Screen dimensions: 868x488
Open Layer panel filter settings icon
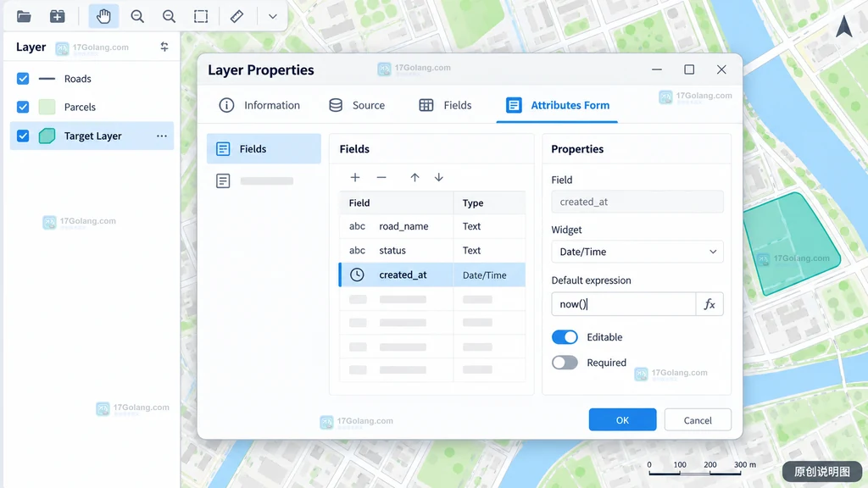coord(164,47)
